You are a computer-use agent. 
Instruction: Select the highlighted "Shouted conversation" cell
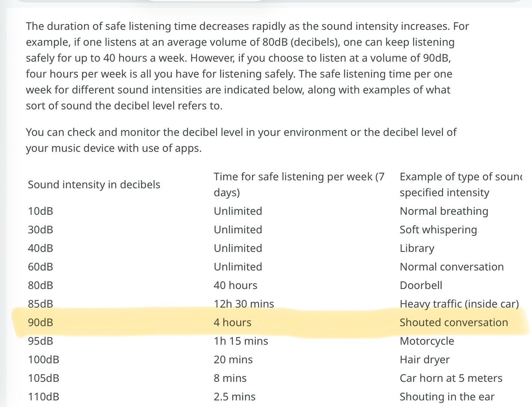pyautogui.click(x=454, y=323)
